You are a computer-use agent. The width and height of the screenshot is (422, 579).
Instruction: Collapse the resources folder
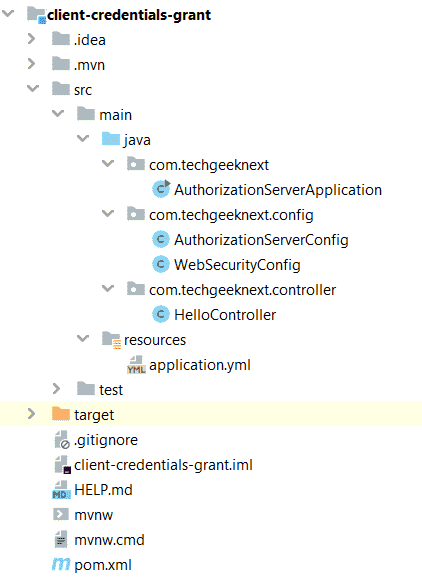pyautogui.click(x=83, y=338)
